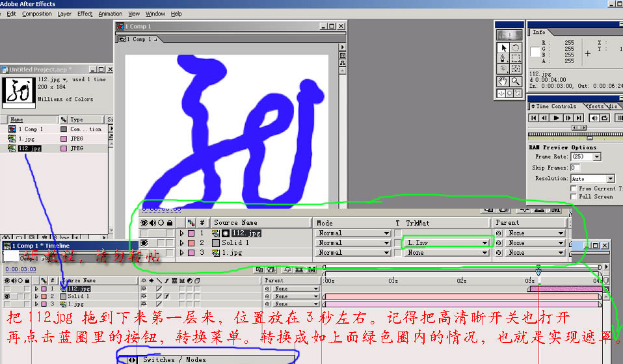Click the label color swatch of Solid 1 layer

(44, 296)
